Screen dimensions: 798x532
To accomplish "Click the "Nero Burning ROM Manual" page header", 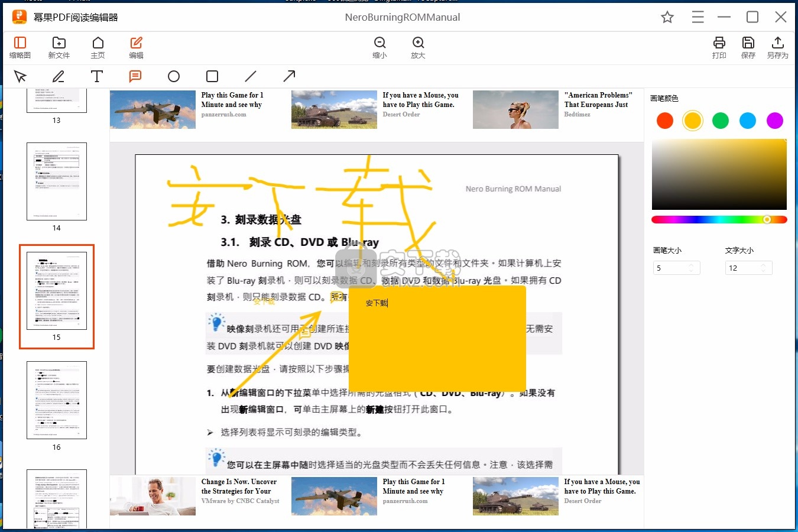I will point(513,189).
